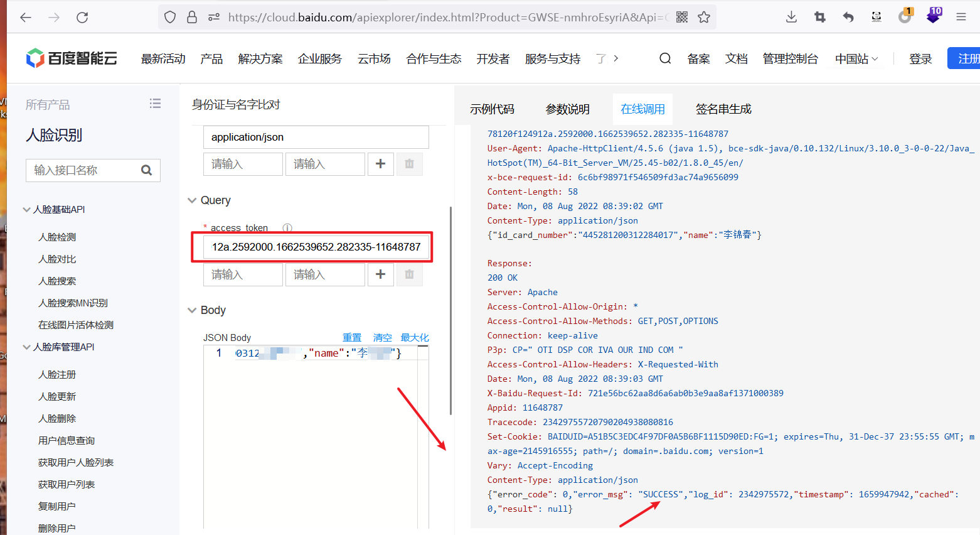
Task: Collapse the 人脸库管理API tree section
Action: pos(27,347)
